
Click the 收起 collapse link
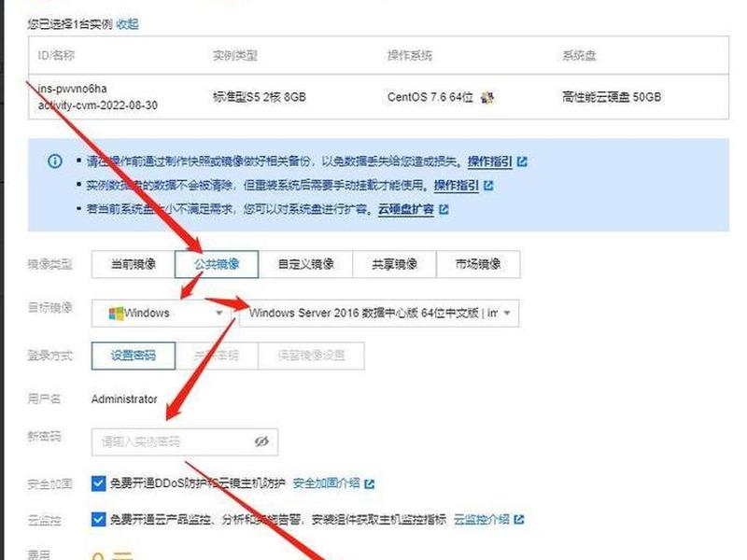point(127,24)
